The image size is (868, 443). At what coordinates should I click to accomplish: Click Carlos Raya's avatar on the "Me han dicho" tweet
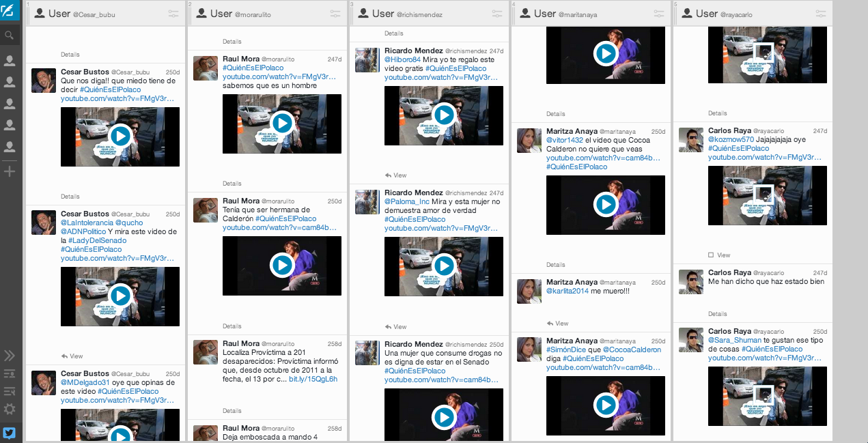(692, 282)
